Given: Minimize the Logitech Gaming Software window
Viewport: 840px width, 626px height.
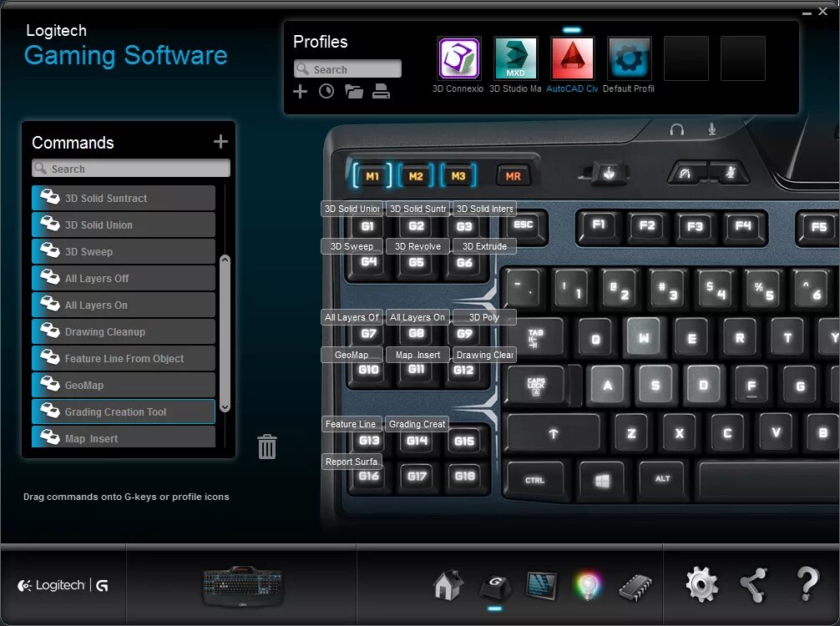Looking at the screenshot, I should 807,12.
